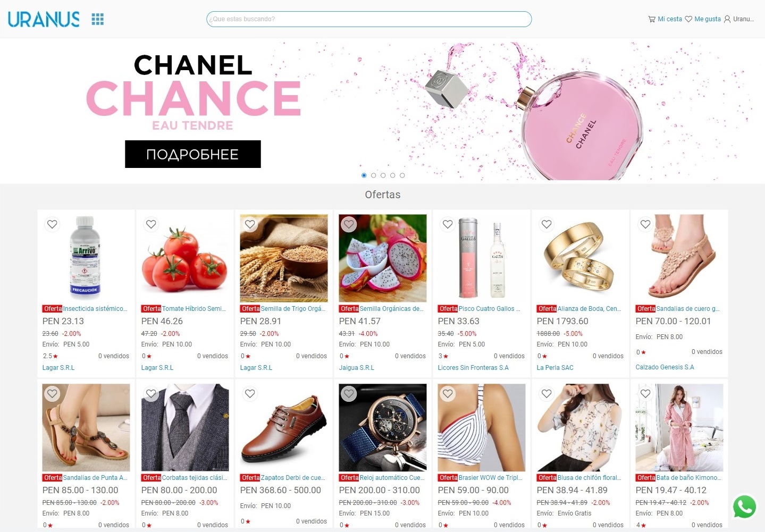Click the shopping cart icon Mi cesta
Image resolution: width=765 pixels, height=532 pixels.
click(665, 19)
